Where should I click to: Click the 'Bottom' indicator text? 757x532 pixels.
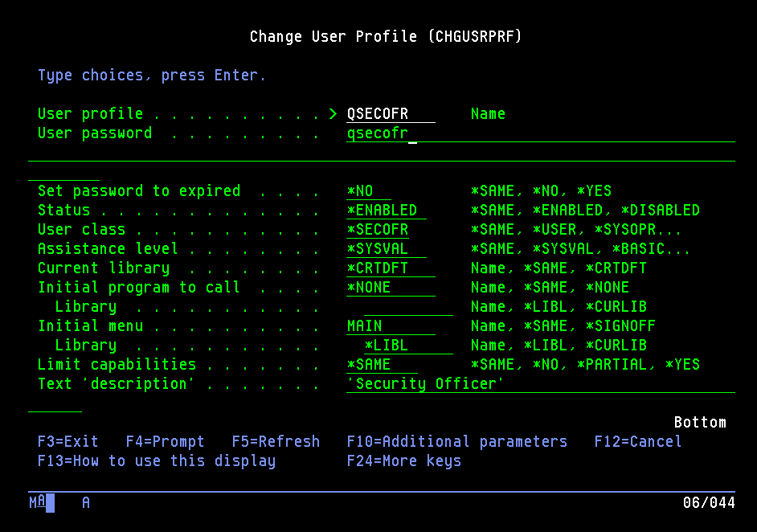click(700, 423)
